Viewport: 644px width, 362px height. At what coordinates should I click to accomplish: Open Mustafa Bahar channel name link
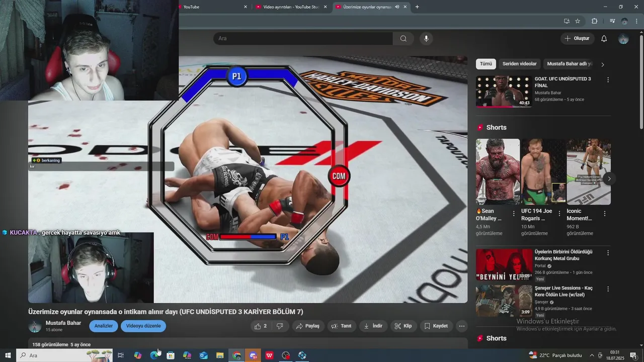63,323
